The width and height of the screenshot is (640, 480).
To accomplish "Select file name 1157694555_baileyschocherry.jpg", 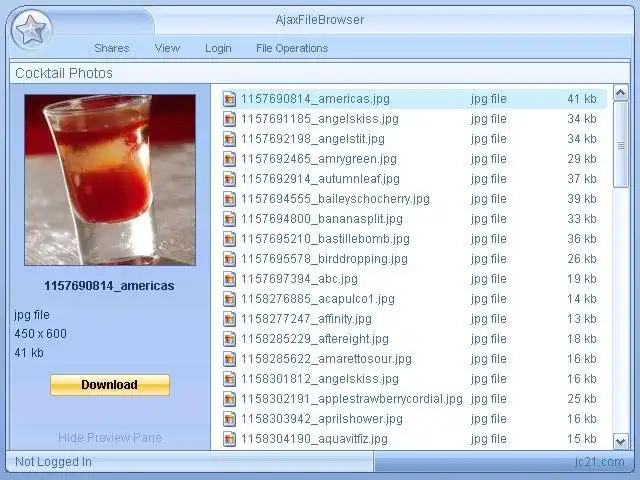I will [335, 199].
